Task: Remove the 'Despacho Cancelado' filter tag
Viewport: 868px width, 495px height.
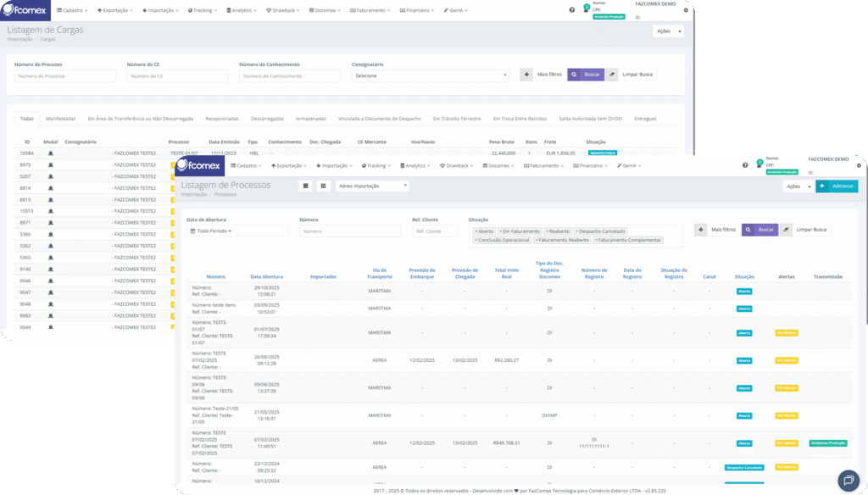Action: 577,231
